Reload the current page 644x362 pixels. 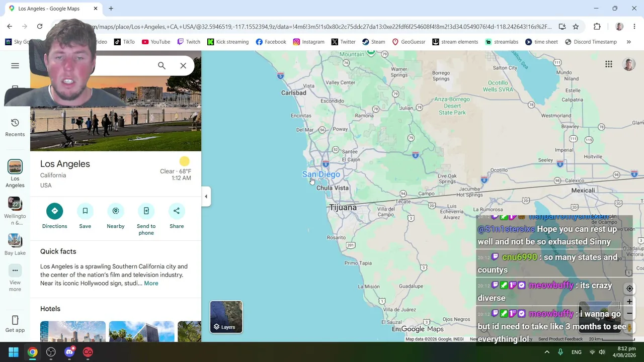[40, 27]
